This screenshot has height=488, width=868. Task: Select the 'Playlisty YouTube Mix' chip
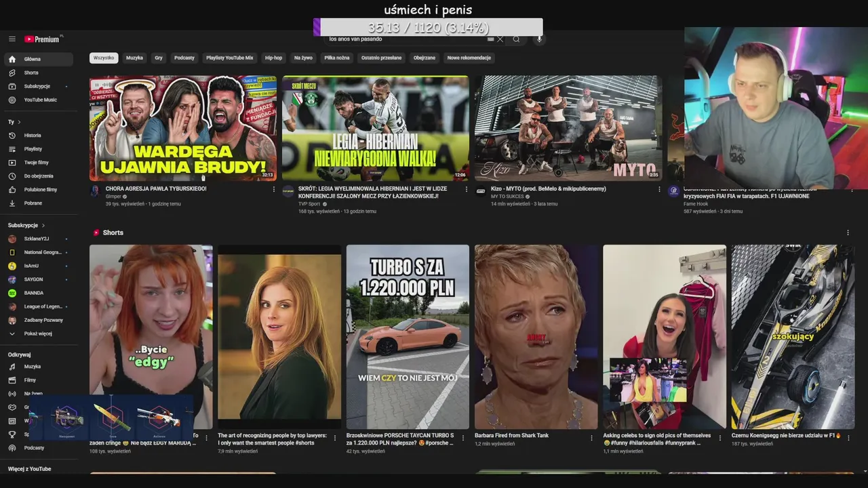pos(230,58)
